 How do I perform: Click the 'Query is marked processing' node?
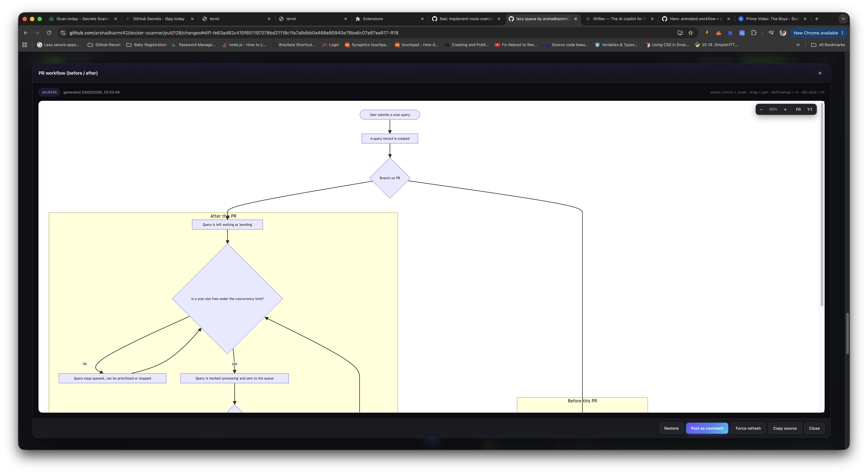(x=235, y=378)
